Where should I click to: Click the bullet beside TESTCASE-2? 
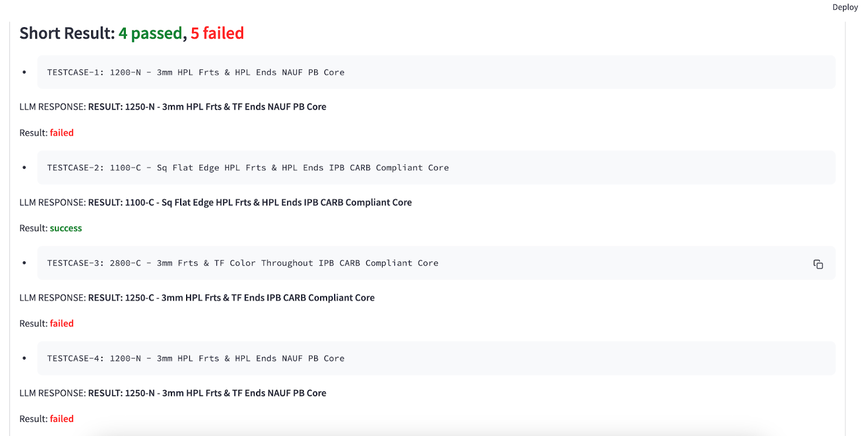(24, 168)
